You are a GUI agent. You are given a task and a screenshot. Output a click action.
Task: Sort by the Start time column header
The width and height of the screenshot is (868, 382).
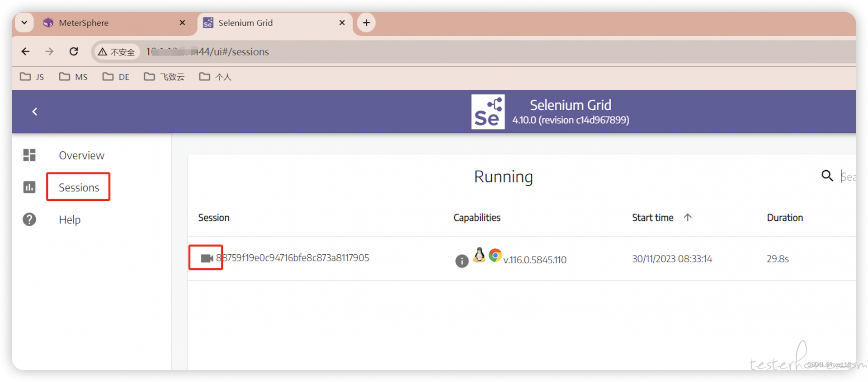[x=652, y=218]
